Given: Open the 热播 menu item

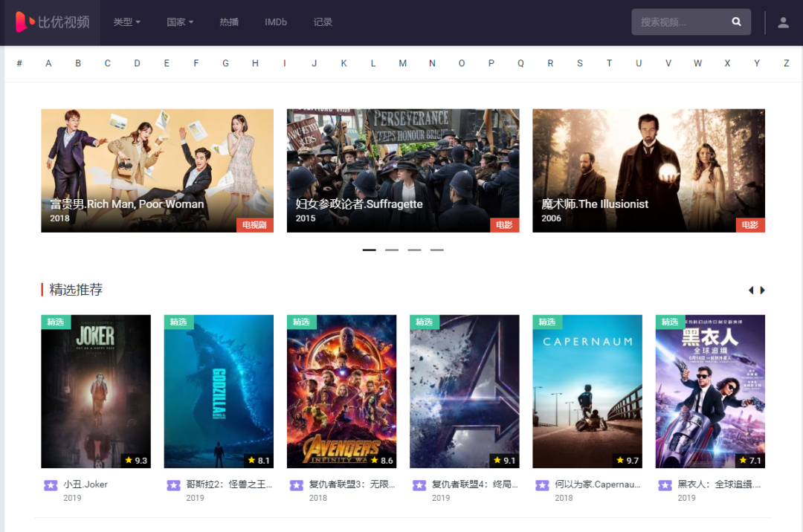Looking at the screenshot, I should coord(229,22).
